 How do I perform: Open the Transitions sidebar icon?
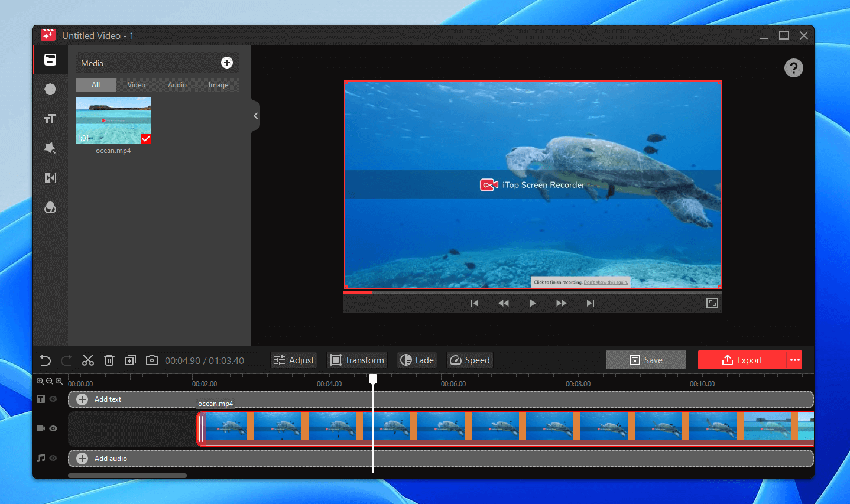[50, 178]
